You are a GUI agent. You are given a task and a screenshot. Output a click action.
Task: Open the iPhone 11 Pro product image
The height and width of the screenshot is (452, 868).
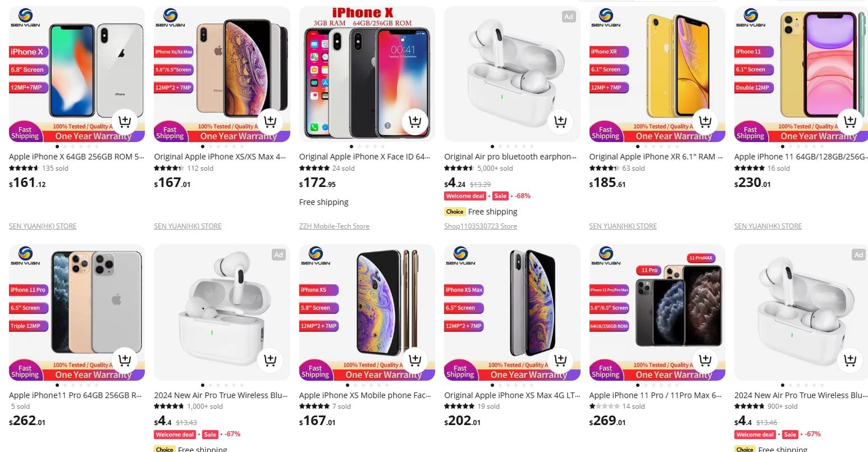tap(77, 312)
